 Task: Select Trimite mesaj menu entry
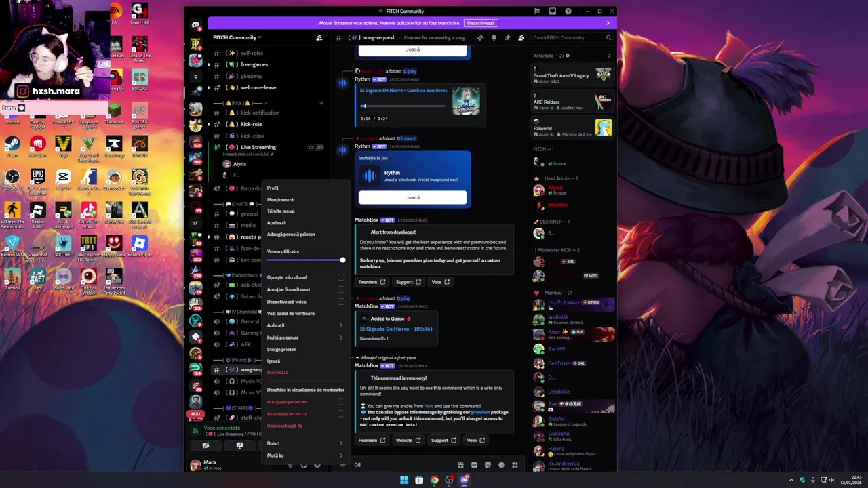pyautogui.click(x=305, y=211)
